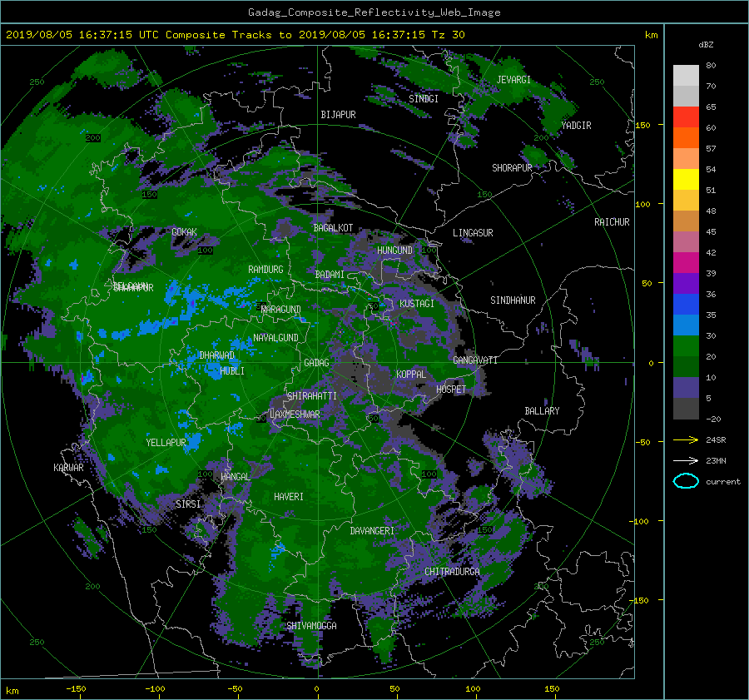The image size is (749, 700).
Task: Pick the dark grey swatch above -20
Action: (x=686, y=409)
